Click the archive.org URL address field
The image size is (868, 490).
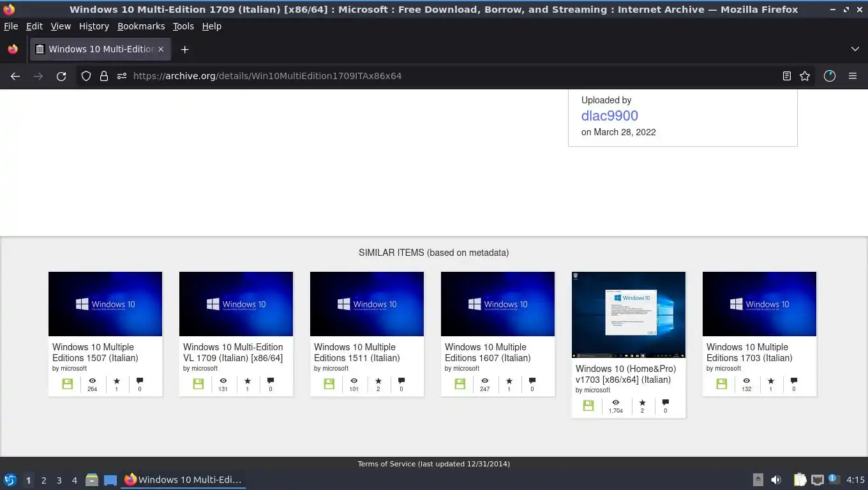click(447, 76)
